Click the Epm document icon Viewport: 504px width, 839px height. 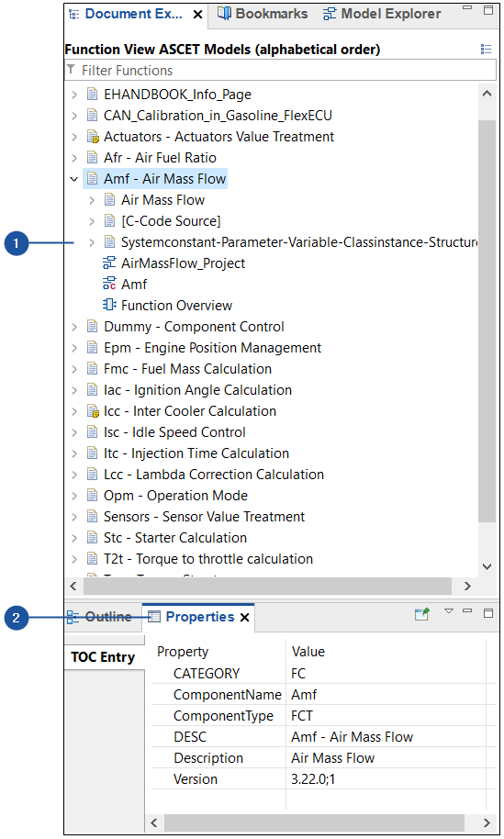pos(93,348)
